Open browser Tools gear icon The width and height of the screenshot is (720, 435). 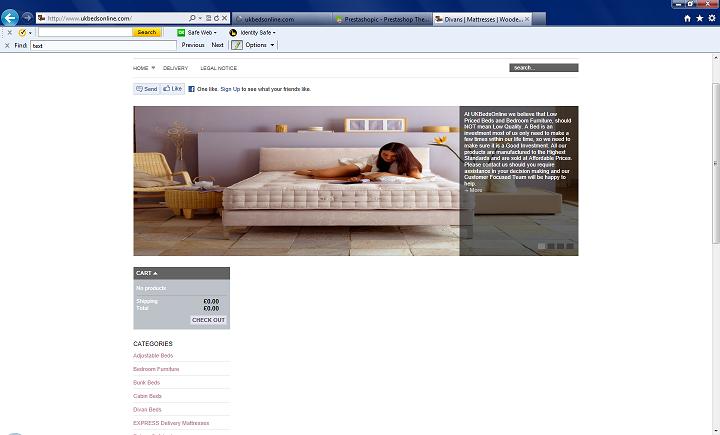tap(712, 18)
